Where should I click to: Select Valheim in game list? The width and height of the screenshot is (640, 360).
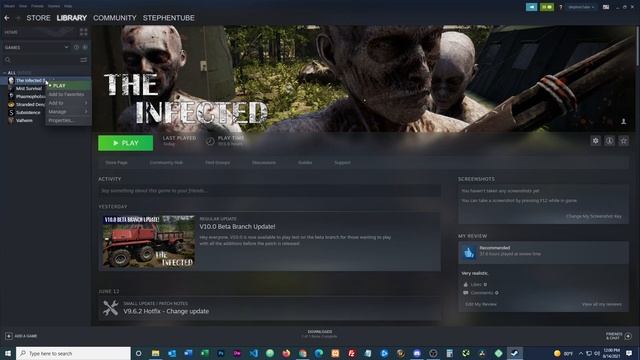tap(24, 120)
